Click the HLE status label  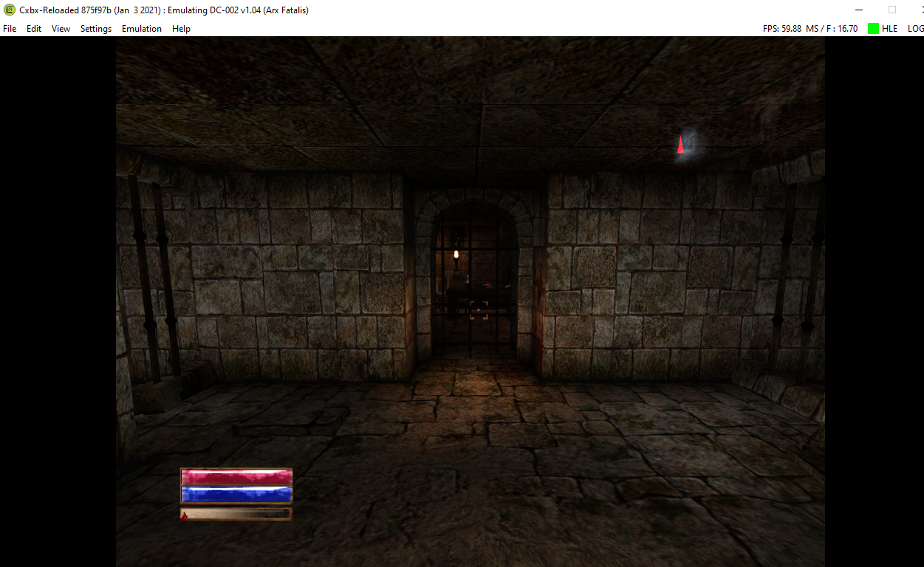890,29
